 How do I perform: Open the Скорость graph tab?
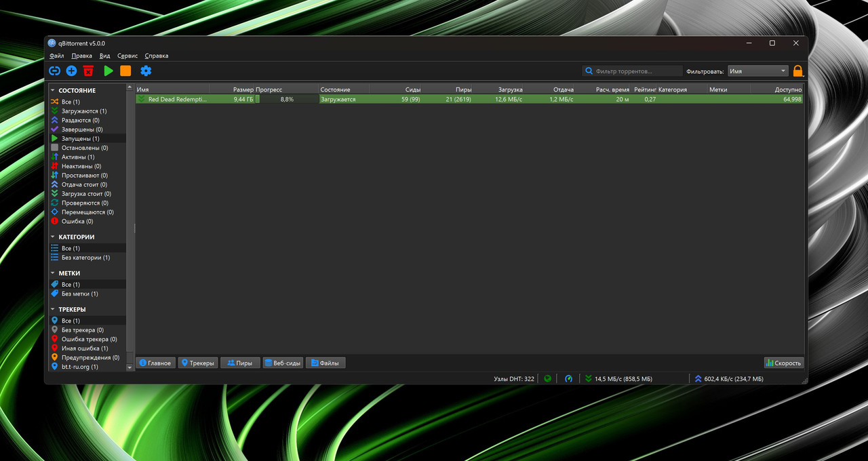(x=783, y=363)
